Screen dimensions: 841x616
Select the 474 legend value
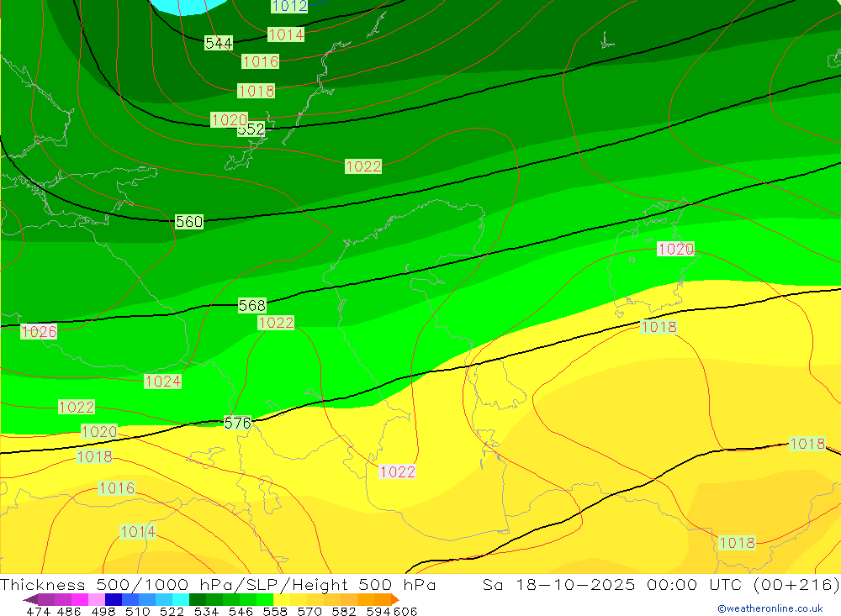[38, 611]
